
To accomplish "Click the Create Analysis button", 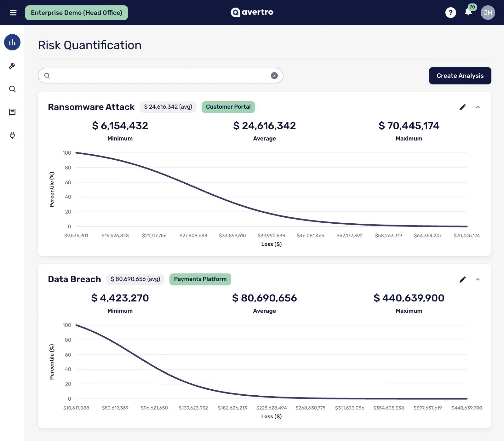I will coord(460,76).
